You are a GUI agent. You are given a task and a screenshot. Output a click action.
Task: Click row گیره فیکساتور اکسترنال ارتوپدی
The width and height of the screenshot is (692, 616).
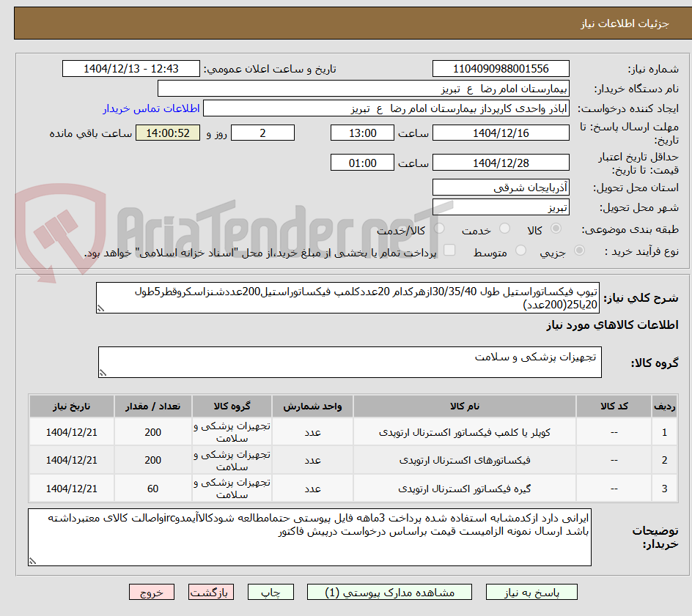point(353,488)
